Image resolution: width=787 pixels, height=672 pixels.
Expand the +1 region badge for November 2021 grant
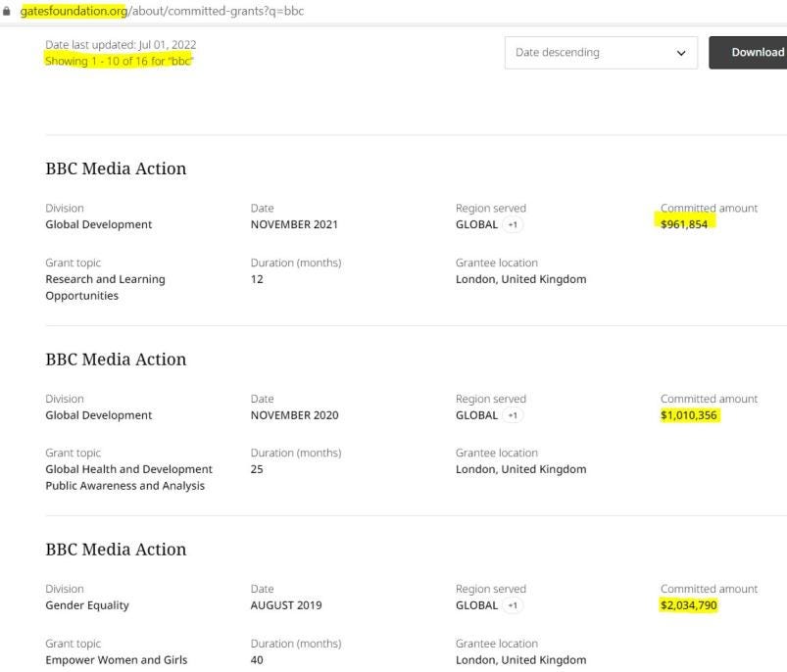click(x=513, y=224)
